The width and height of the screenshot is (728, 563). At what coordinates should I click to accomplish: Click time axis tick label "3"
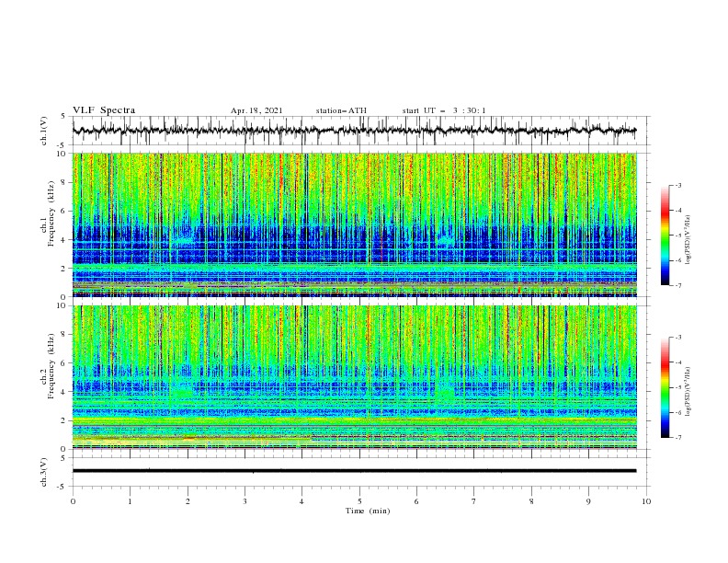[245, 501]
